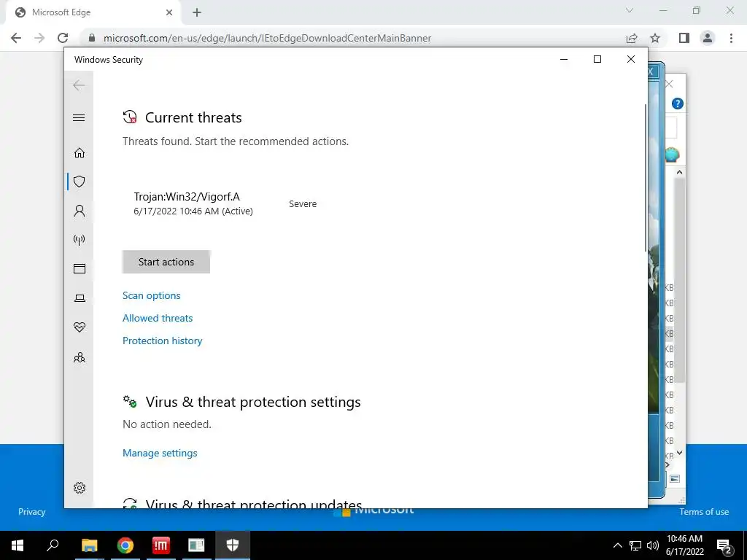The height and width of the screenshot is (560, 747).
Task: Open App & browser control icon
Action: pos(80,268)
